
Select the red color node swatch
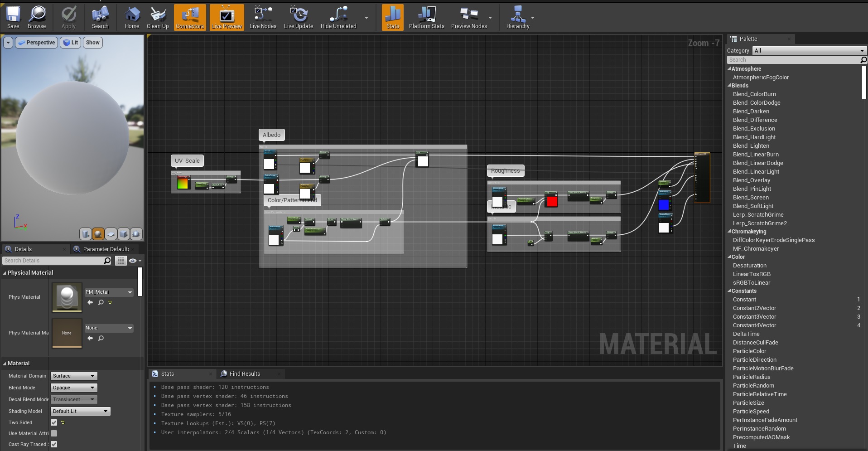pyautogui.click(x=552, y=202)
